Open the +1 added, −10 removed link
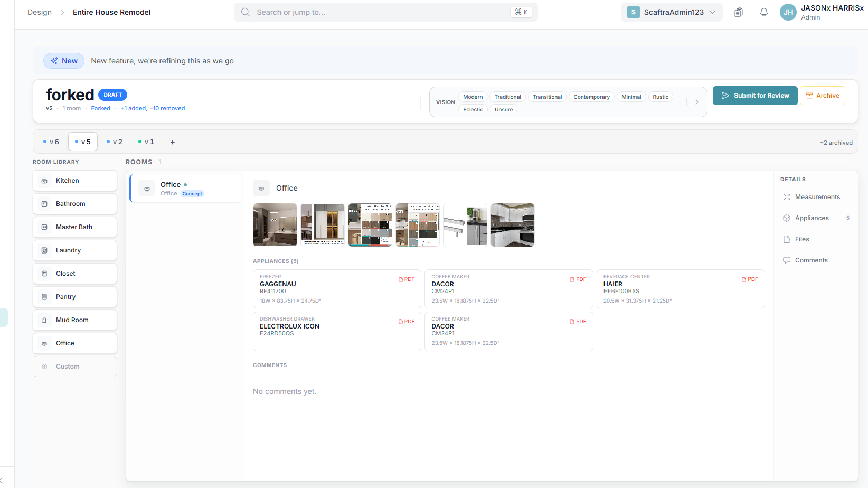The width and height of the screenshot is (868, 488). pos(153,108)
